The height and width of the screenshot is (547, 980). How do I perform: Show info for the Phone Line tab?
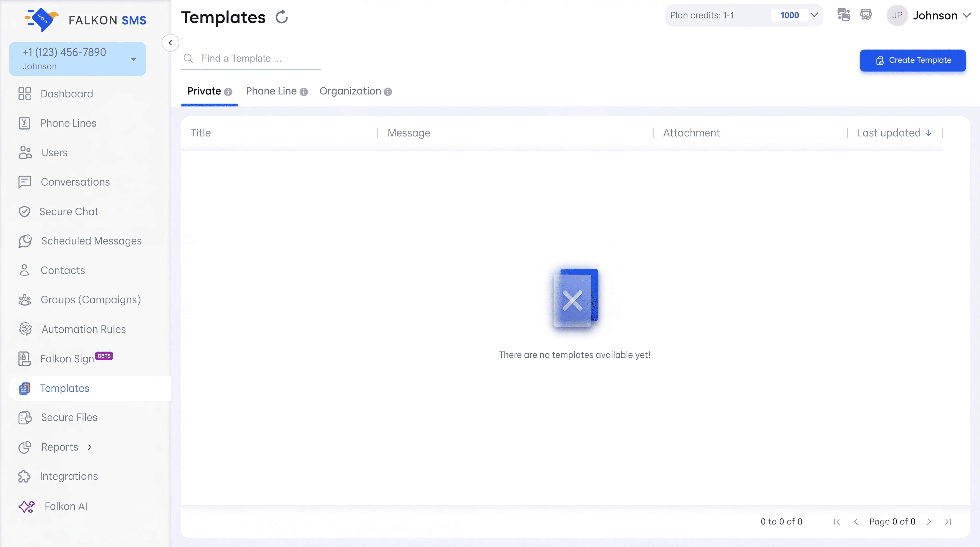(304, 92)
